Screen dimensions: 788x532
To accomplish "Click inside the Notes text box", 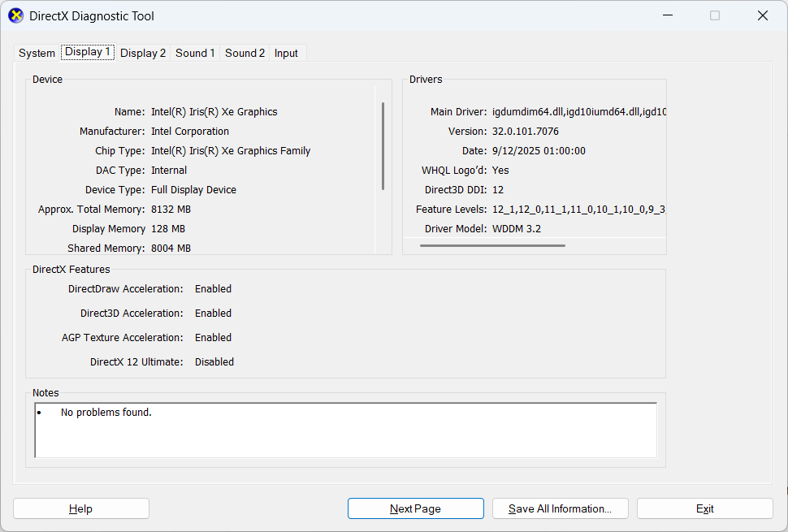I will (x=346, y=430).
